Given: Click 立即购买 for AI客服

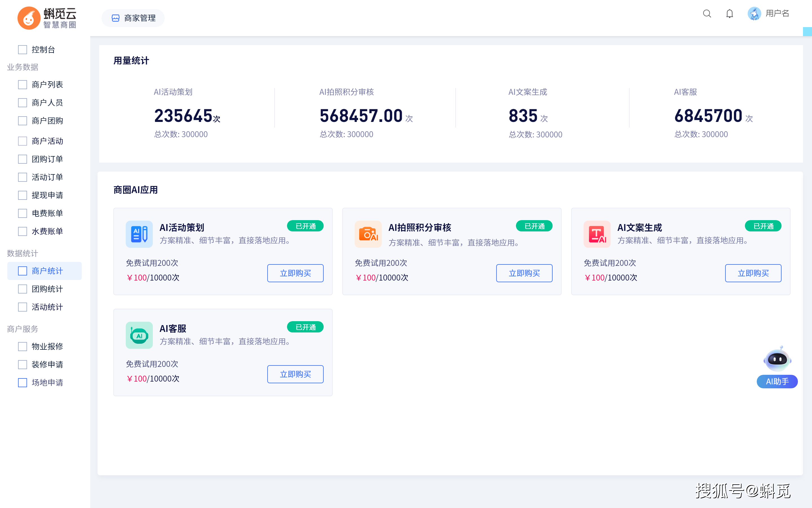Looking at the screenshot, I should pyautogui.click(x=295, y=374).
